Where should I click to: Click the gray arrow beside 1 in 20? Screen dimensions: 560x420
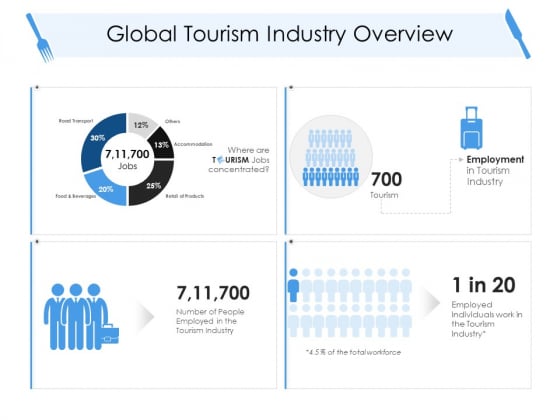431,302
